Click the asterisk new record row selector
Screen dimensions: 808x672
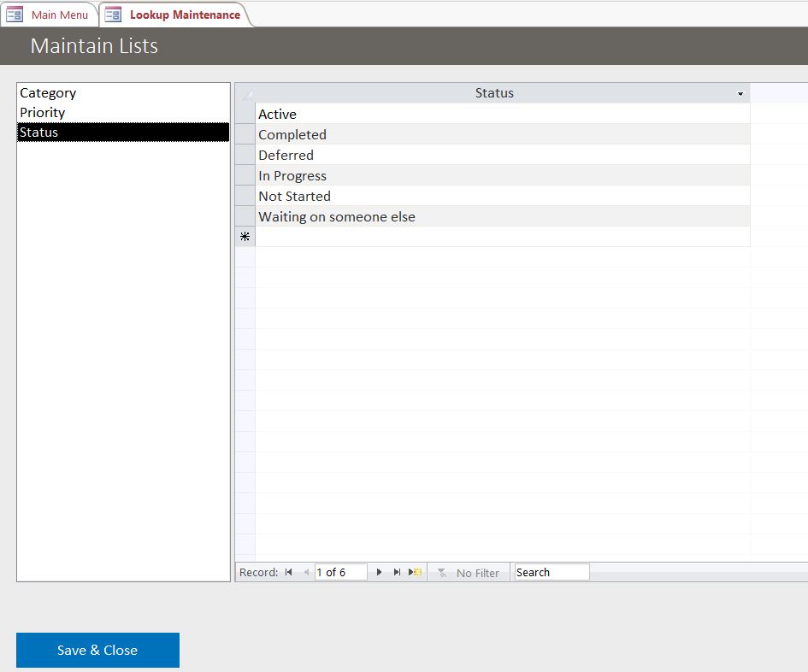(x=245, y=236)
